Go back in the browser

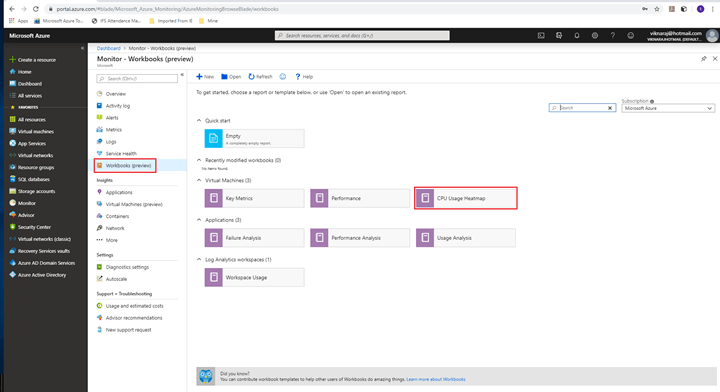click(x=12, y=9)
